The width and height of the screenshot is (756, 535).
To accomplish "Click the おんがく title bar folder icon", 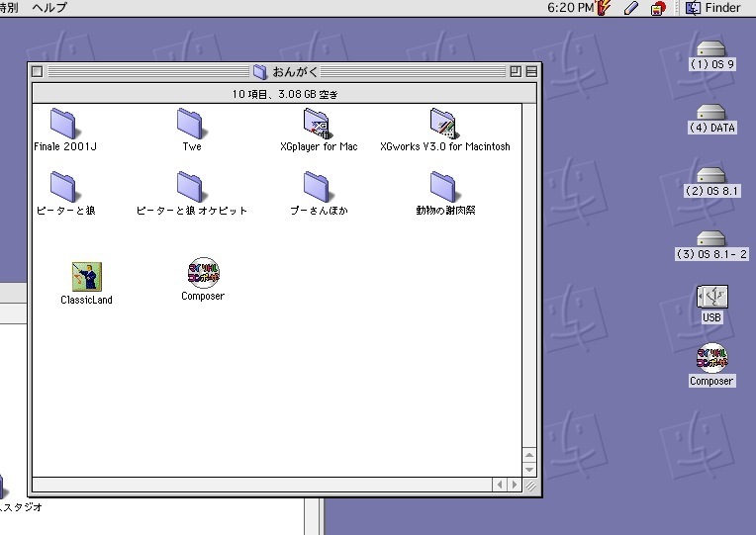I will (260, 72).
